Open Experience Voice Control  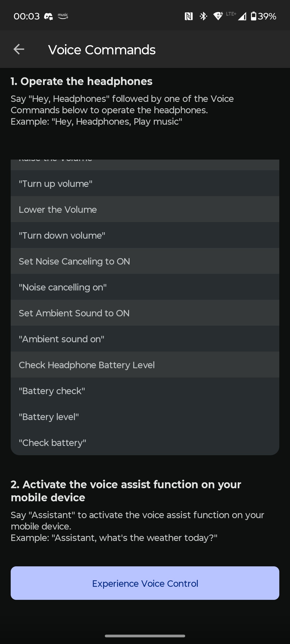pyautogui.click(x=145, y=583)
